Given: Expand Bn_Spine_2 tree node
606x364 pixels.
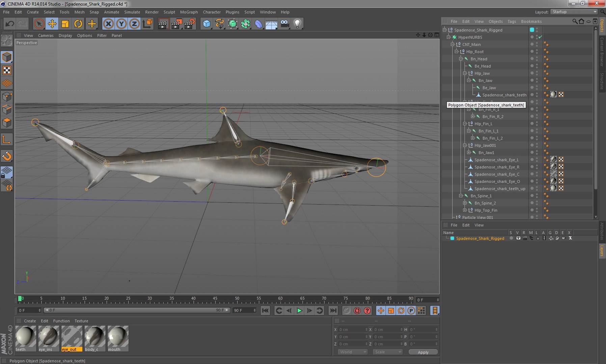Looking at the screenshot, I should click(465, 203).
